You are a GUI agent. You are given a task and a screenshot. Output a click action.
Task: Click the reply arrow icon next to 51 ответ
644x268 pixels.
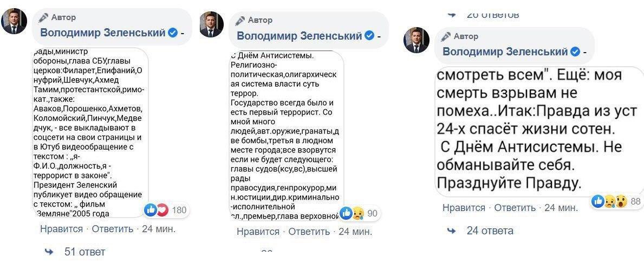(49, 252)
